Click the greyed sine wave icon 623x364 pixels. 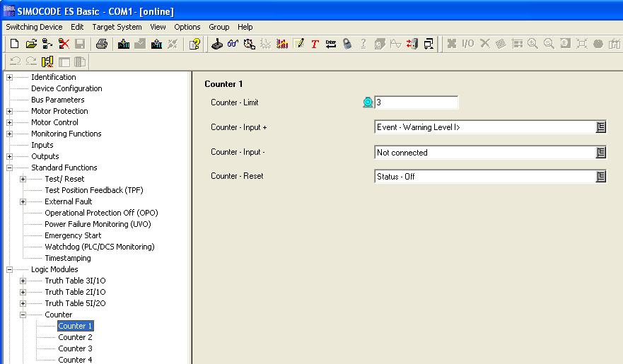tap(396, 44)
